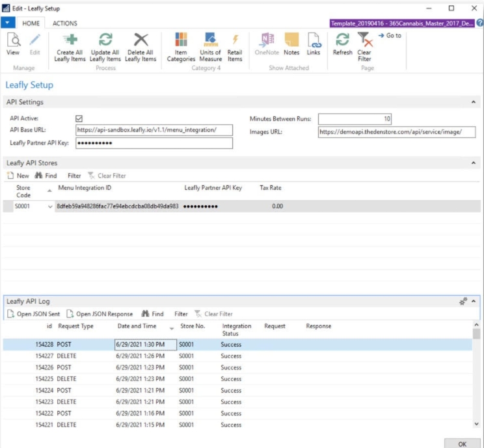484x448 pixels.
Task: Click the Images URL field
Action: 397,132
